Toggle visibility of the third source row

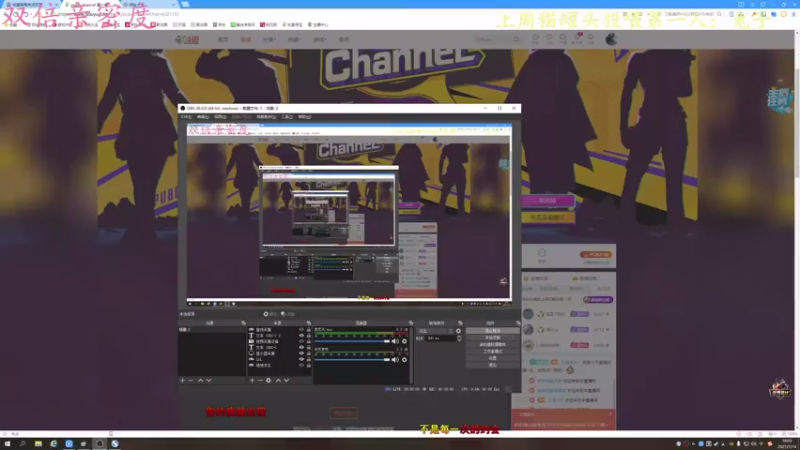(301, 341)
